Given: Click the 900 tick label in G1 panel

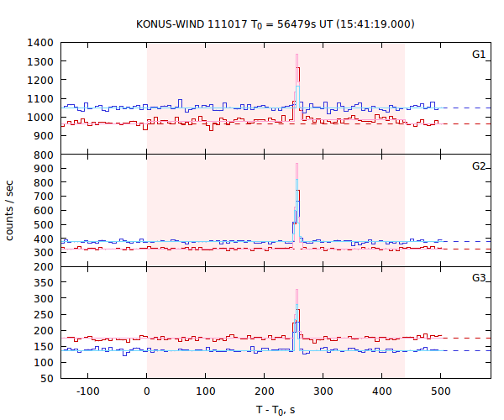Looking at the screenshot, I should (44, 136).
